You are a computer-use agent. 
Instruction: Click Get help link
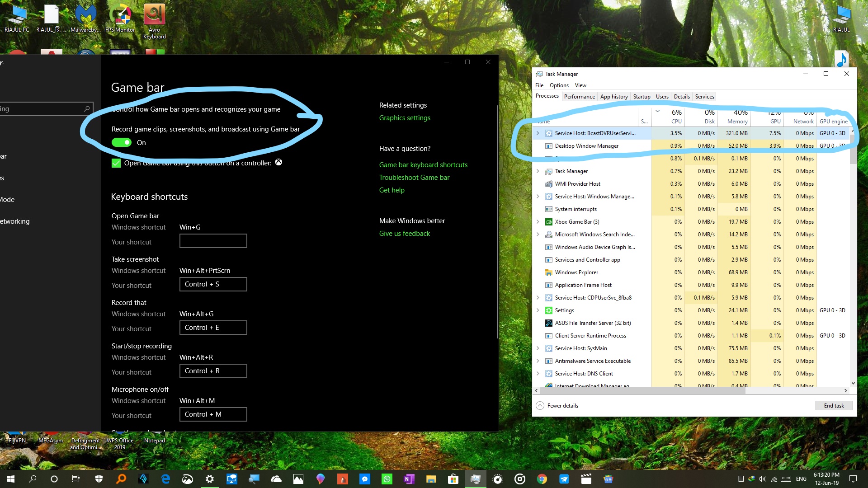392,190
